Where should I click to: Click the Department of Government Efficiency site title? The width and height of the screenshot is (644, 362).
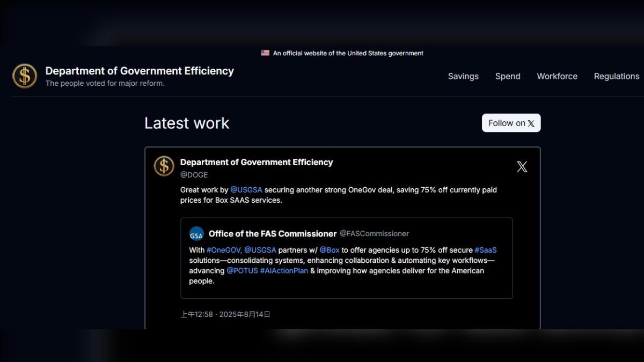coord(140,71)
